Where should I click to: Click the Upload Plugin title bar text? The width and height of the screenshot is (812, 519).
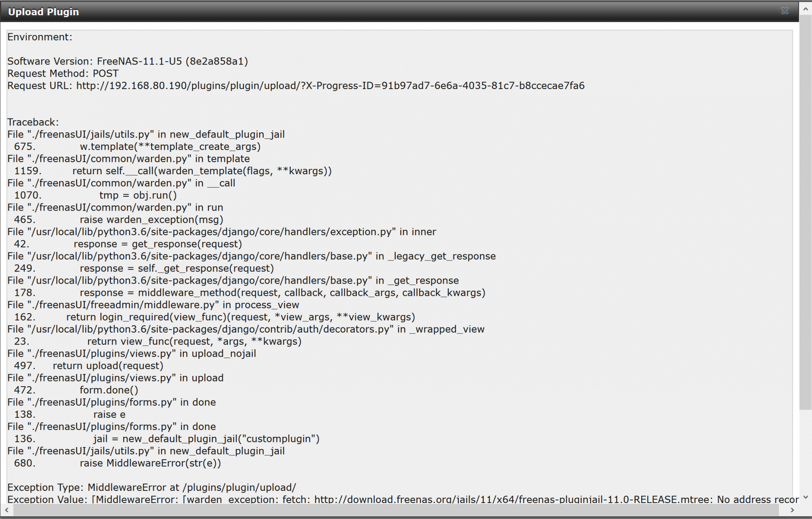[43, 12]
